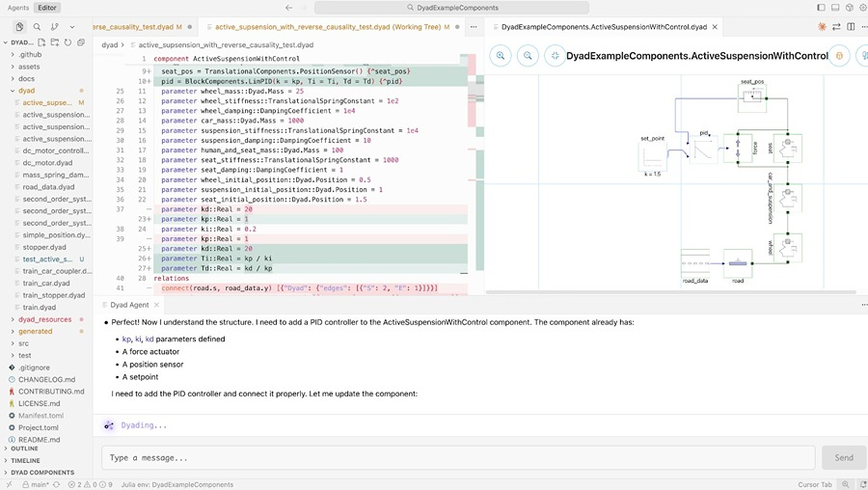Viewport: 868px width, 490px height.
Task: Click the Send button
Action: click(x=843, y=457)
